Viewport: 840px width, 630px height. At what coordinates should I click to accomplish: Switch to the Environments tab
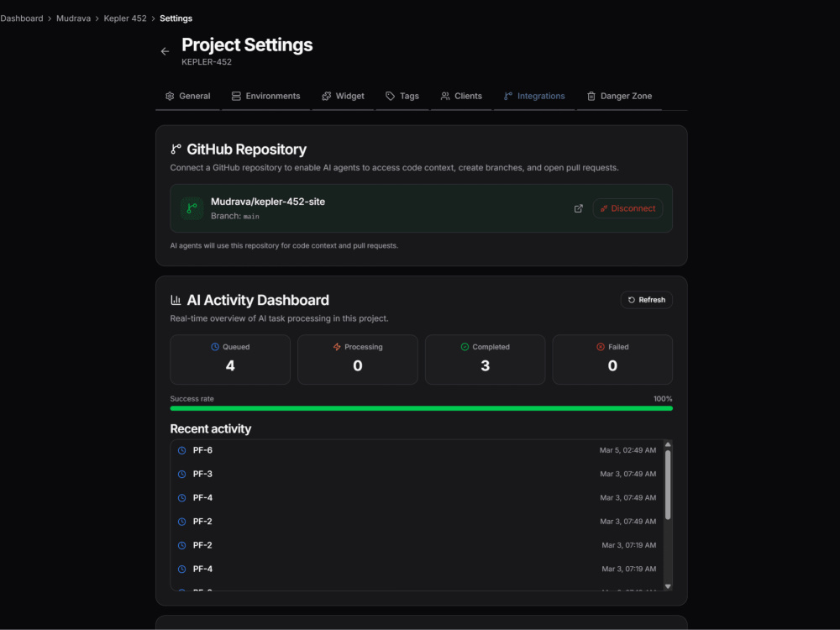pos(265,97)
